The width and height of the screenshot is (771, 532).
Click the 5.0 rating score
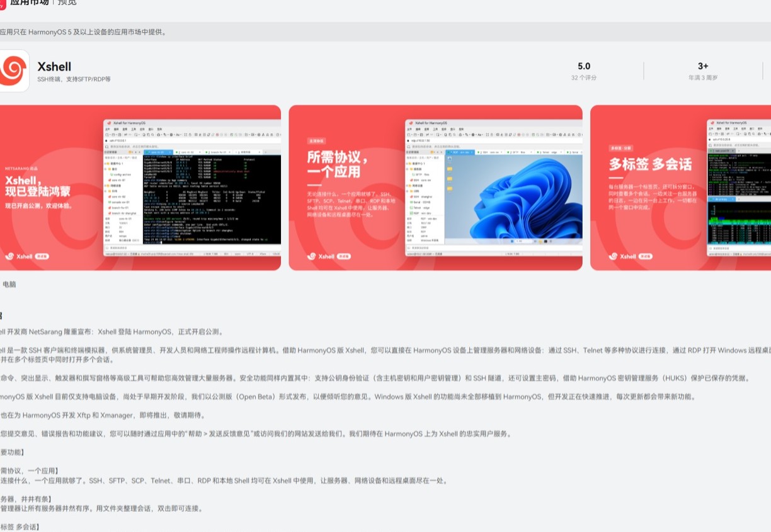pyautogui.click(x=584, y=66)
